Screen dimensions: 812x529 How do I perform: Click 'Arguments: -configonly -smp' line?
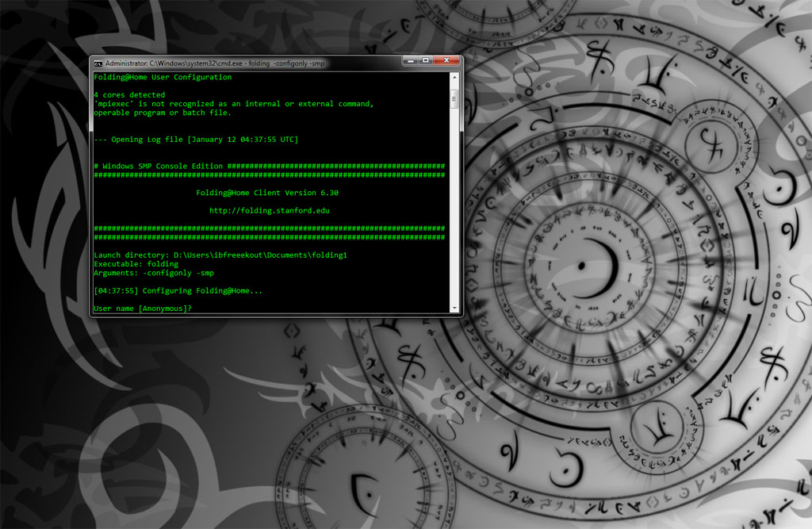154,273
